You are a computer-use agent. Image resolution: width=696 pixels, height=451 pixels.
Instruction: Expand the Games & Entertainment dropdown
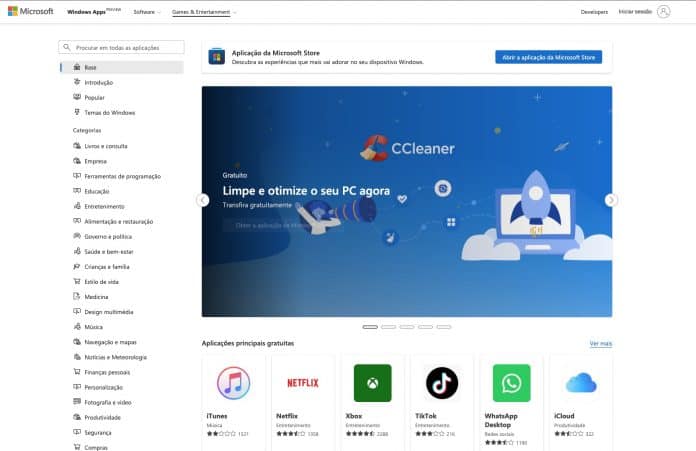point(206,12)
